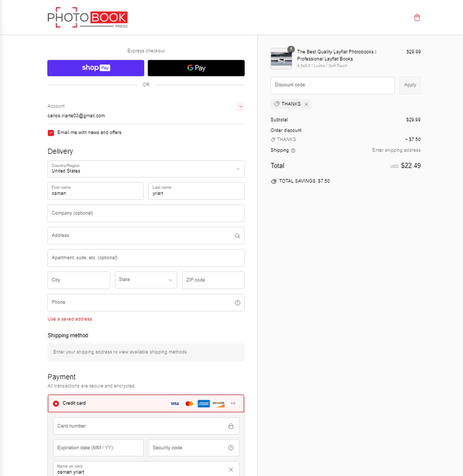Open the shopping bag cart icon
This screenshot has width=463, height=476.
(417, 17)
